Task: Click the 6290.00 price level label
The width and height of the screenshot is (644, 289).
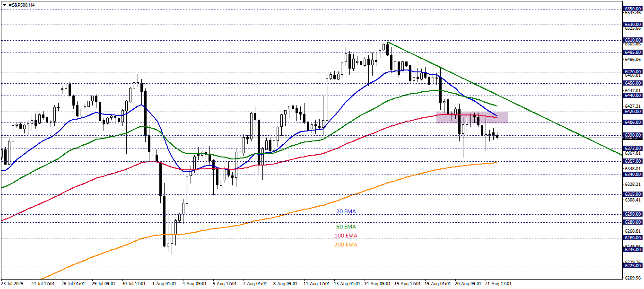Action: click(x=633, y=214)
